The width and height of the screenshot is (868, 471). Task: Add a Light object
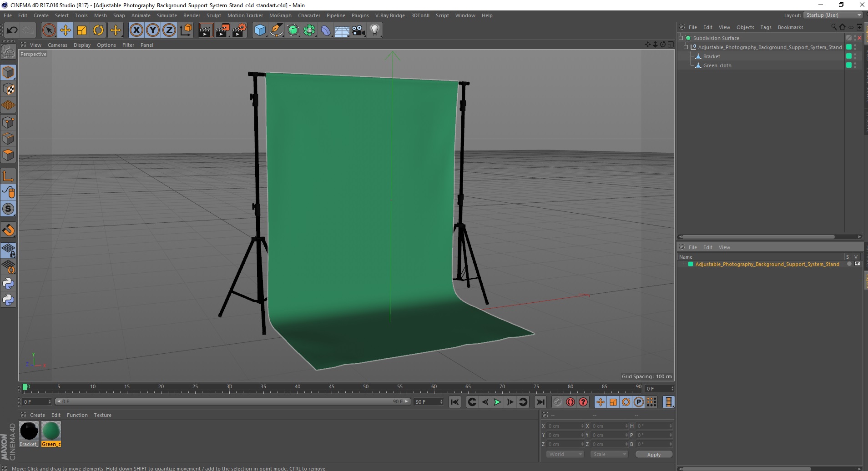(x=375, y=30)
